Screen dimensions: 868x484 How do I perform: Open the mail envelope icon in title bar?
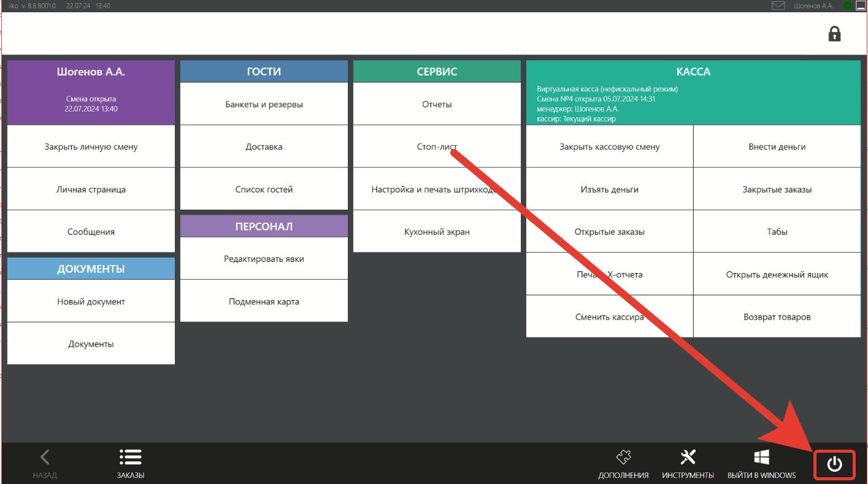click(x=778, y=6)
